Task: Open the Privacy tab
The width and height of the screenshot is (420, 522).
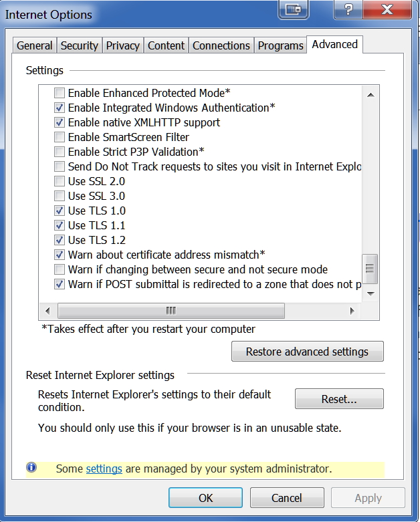Action: click(122, 45)
